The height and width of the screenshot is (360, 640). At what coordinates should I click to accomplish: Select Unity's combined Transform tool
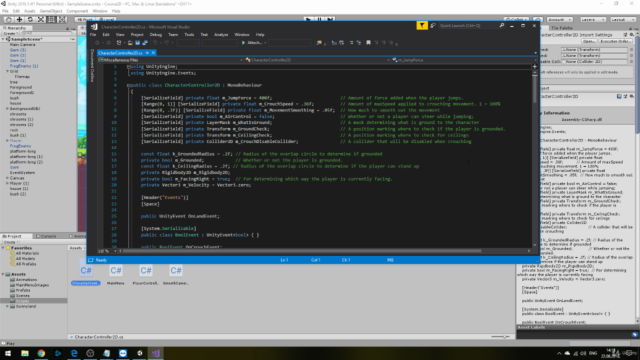coord(62,19)
